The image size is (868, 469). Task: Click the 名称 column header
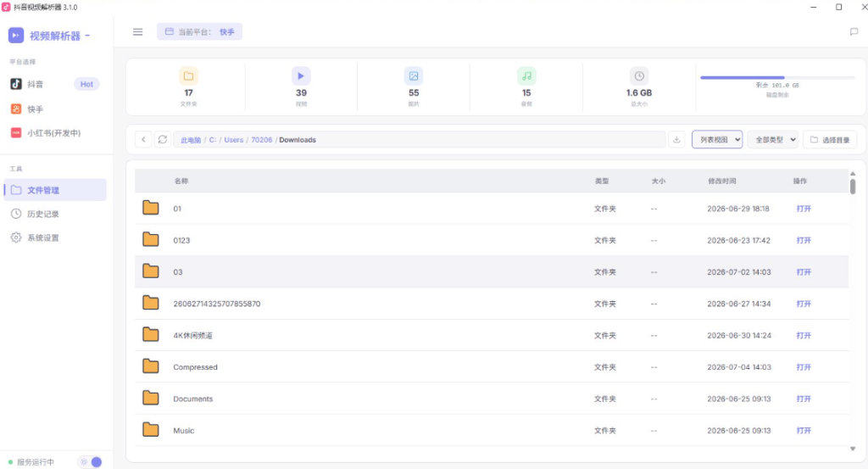(x=181, y=181)
